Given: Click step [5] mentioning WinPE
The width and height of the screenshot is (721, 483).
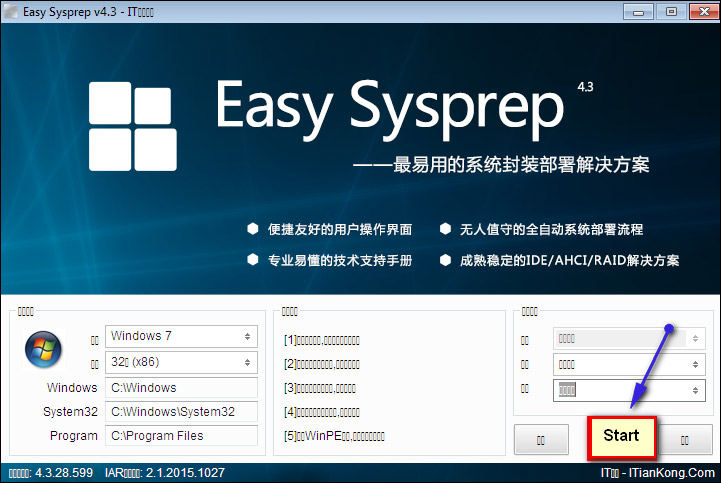Looking at the screenshot, I should 334,436.
